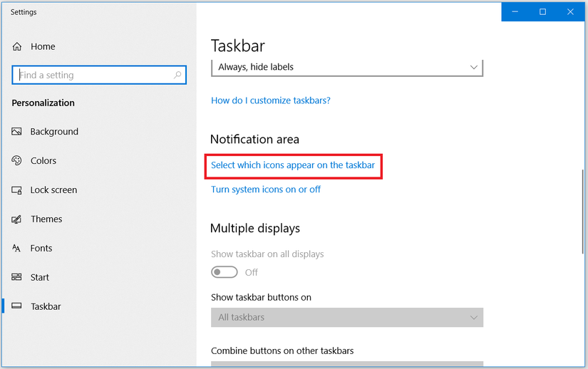Viewport: 588px width, 369px height.
Task: Click the Start icon in sidebar
Action: point(17,278)
